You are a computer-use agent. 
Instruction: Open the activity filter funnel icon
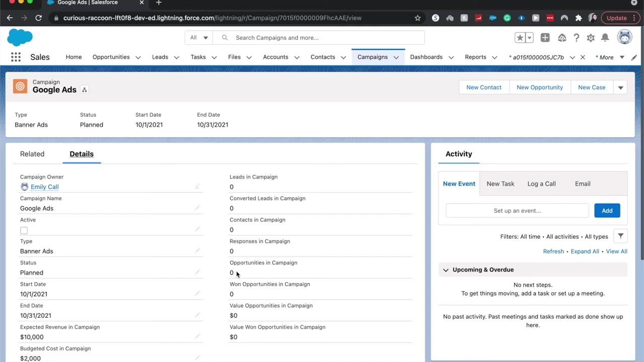click(x=621, y=236)
